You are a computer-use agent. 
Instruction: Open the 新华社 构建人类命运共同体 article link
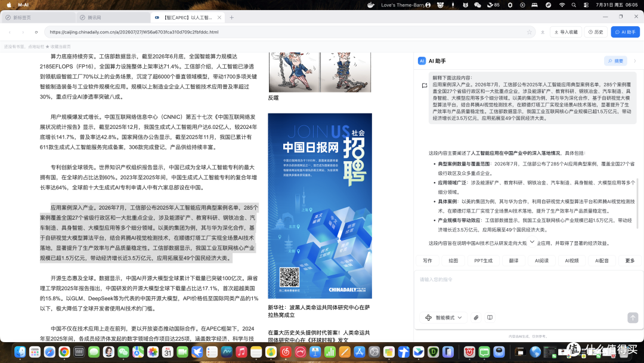[319, 311]
